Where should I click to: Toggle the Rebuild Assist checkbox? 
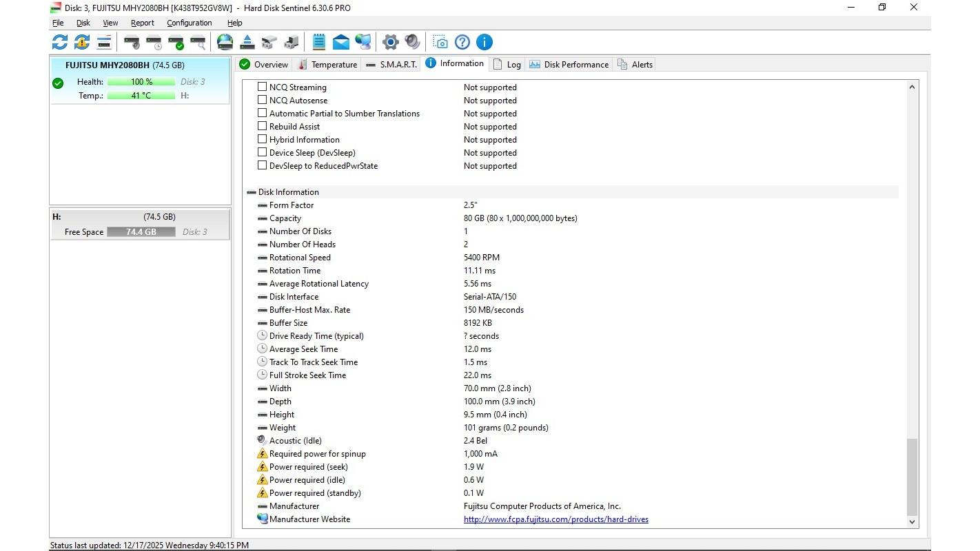pos(262,126)
